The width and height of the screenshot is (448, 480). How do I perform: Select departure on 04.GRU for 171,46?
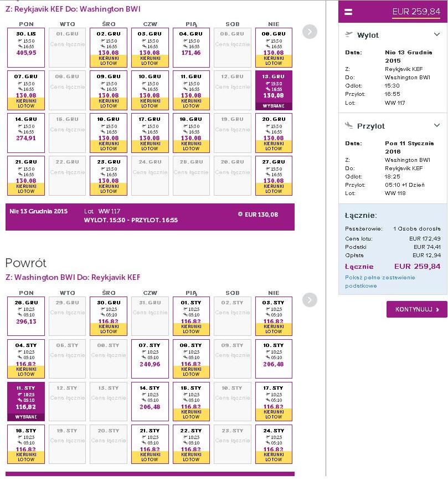(191, 48)
